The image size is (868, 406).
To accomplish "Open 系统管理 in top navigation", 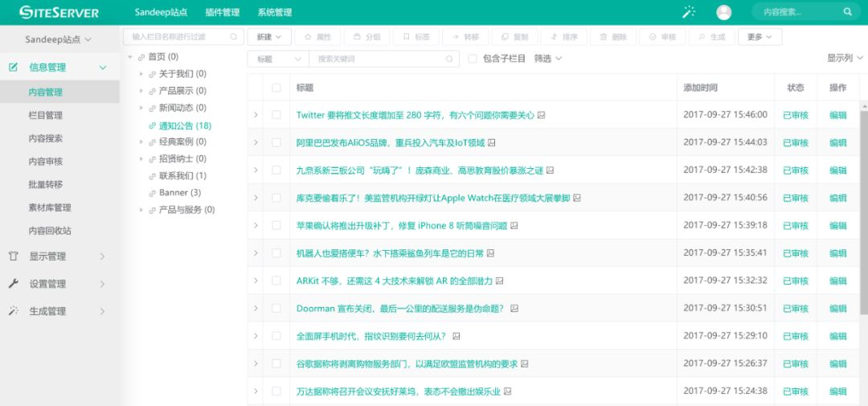I will pyautogui.click(x=275, y=12).
